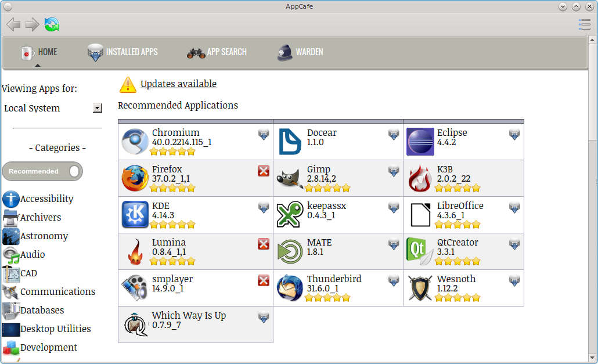The width and height of the screenshot is (598, 364).
Task: Install LibreOffice using its download icon
Action: [x=514, y=207]
